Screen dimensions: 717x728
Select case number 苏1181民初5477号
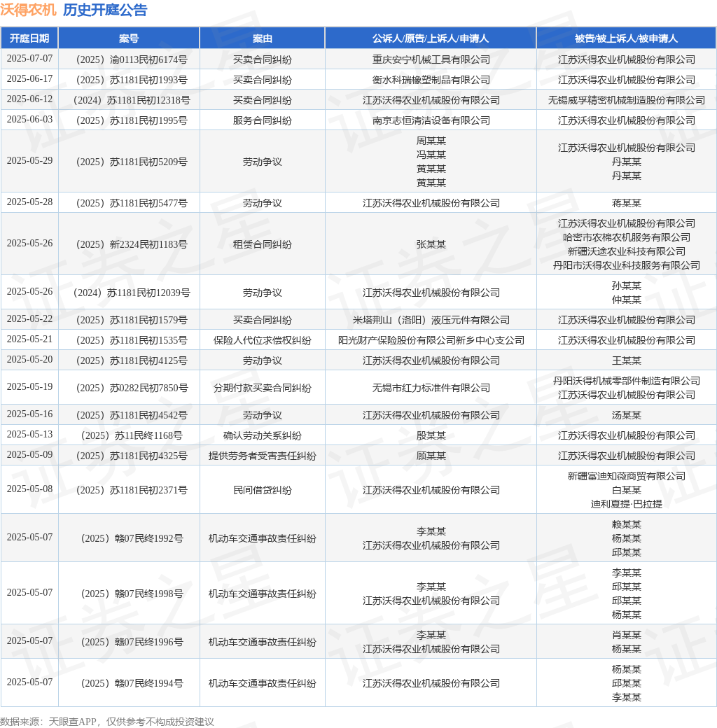pyautogui.click(x=132, y=204)
